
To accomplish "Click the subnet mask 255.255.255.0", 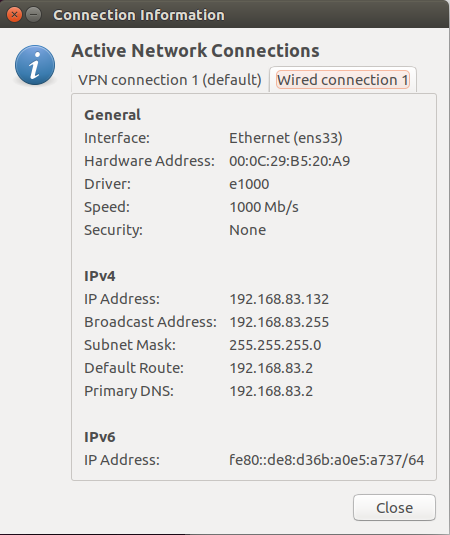I will 275,345.
